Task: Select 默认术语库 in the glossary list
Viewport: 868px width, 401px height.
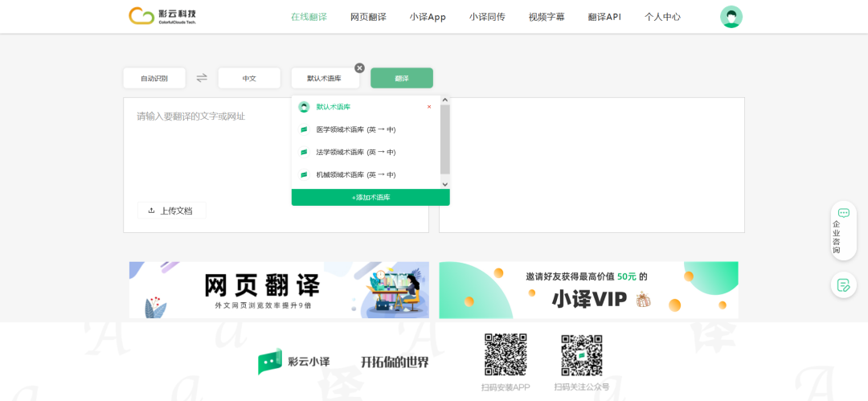Action: pos(366,107)
